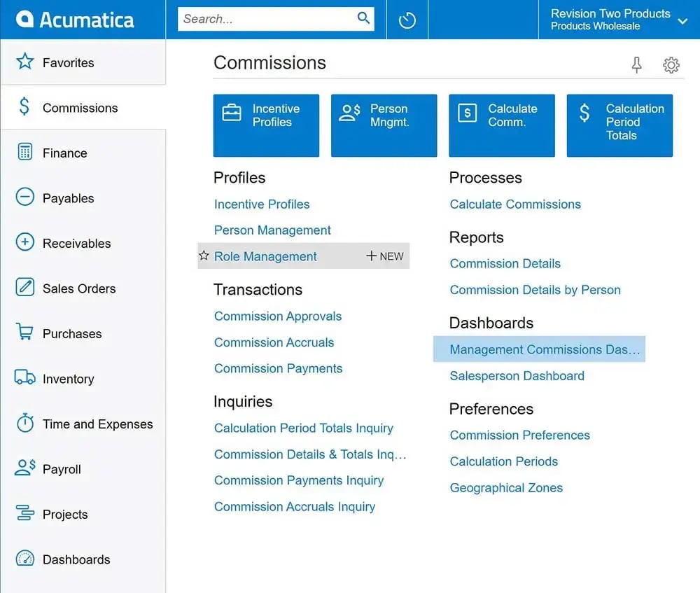Select Inventory workspace label
700x593 pixels.
[69, 379]
